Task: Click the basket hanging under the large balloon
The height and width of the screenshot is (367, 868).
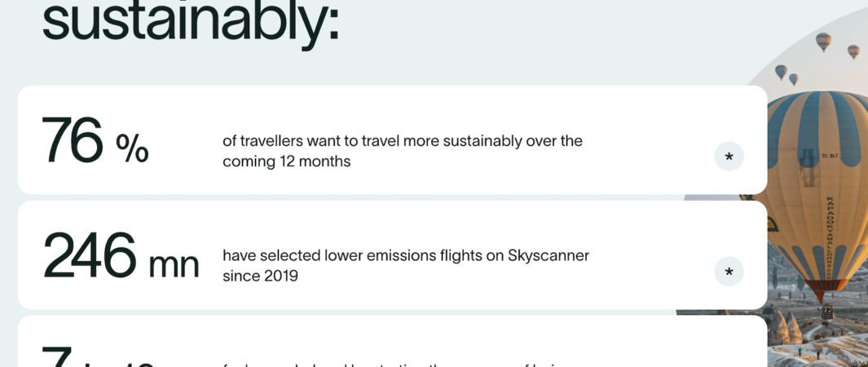Action: point(827,312)
